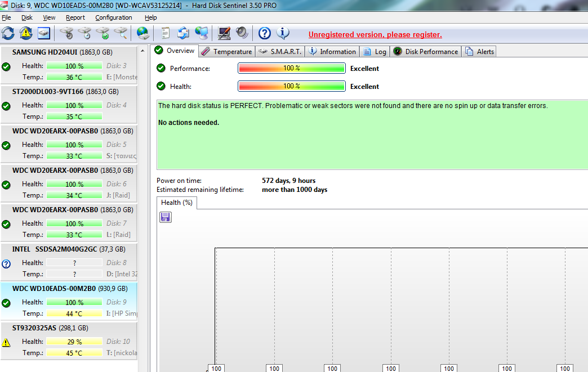Click the framed hard disk toolbar icon

[44, 33]
